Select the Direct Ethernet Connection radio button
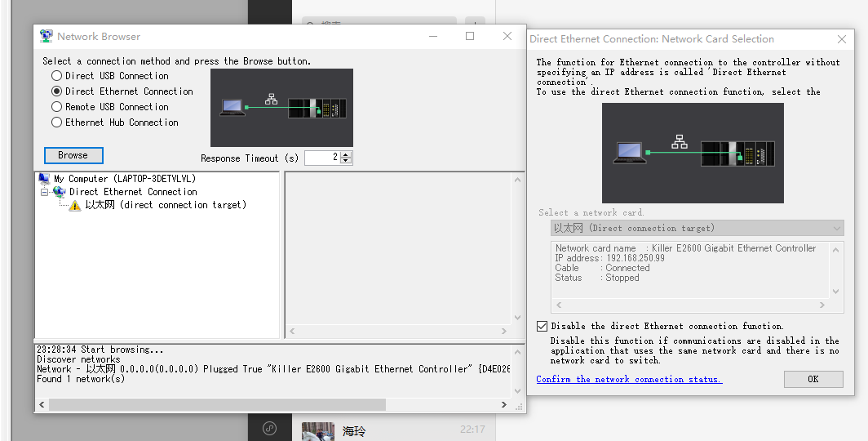 pyautogui.click(x=57, y=91)
